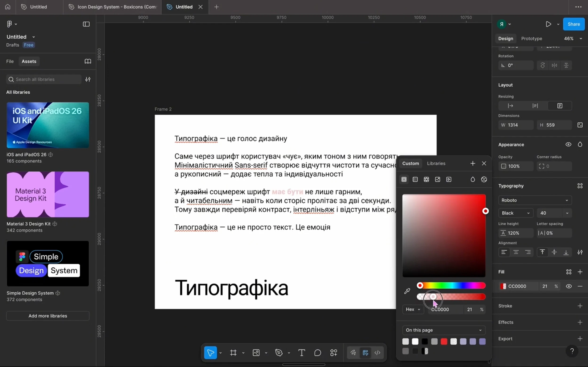Select the Pen tool
This screenshot has height=367, width=588.
(x=279, y=352)
